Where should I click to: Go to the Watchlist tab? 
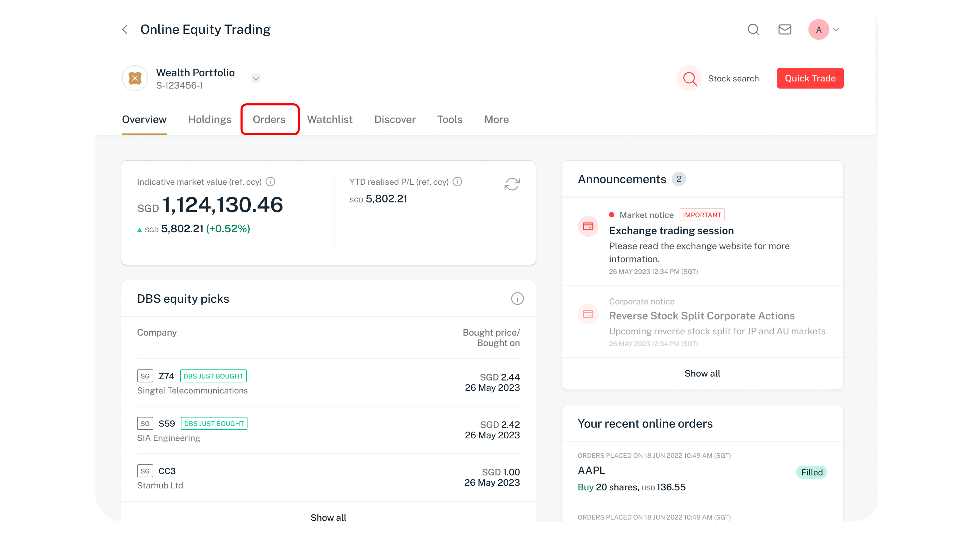click(329, 120)
